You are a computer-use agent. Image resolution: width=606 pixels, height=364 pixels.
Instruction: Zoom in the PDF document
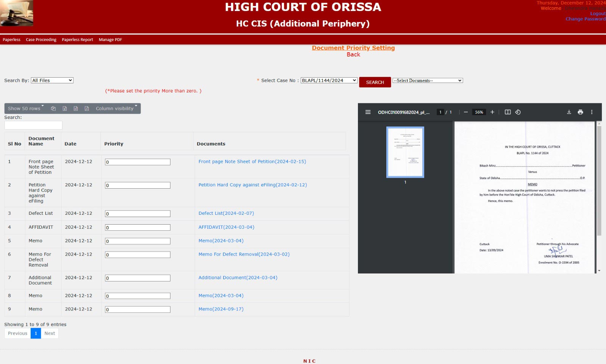coord(492,112)
